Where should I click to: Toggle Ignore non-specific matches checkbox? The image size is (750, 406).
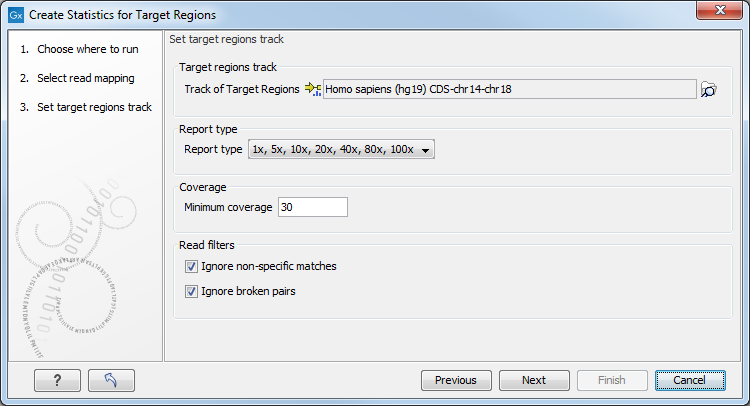click(191, 266)
